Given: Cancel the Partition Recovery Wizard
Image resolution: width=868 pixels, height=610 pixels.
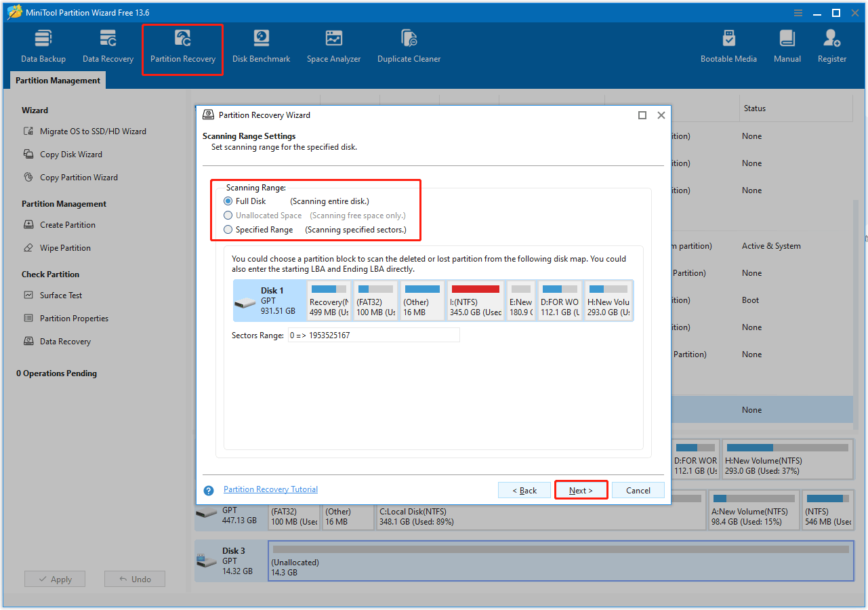Looking at the screenshot, I should (638, 490).
